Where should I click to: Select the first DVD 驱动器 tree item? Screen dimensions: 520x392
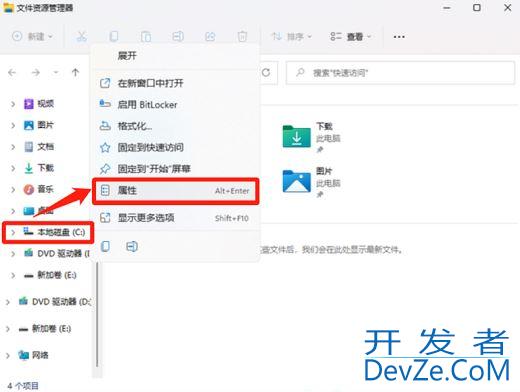pos(57,254)
